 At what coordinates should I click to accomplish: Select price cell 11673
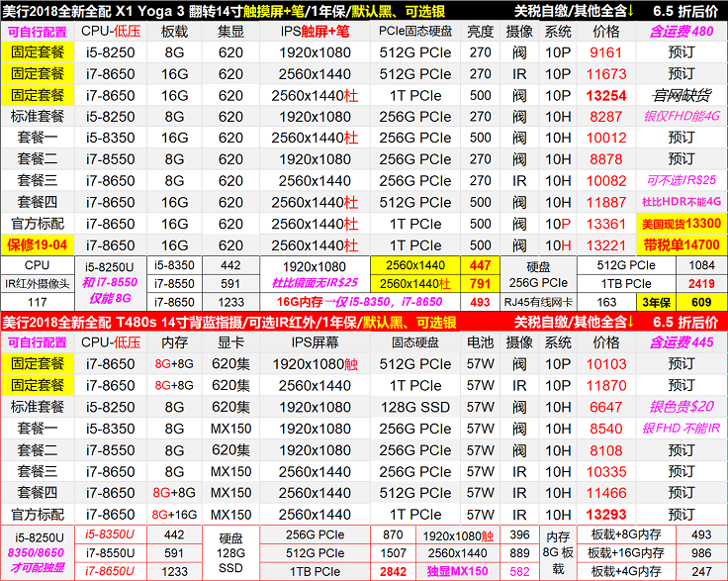pyautogui.click(x=605, y=74)
